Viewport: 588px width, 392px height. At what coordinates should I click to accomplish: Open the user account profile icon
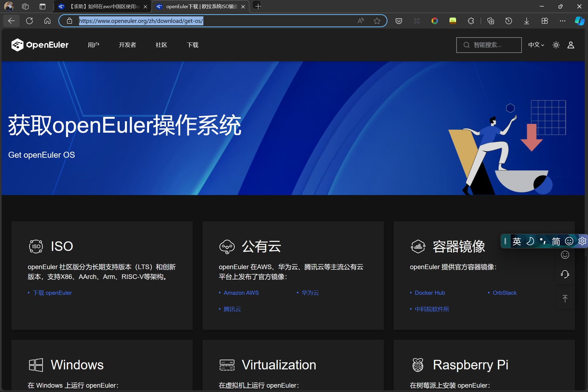(x=571, y=45)
